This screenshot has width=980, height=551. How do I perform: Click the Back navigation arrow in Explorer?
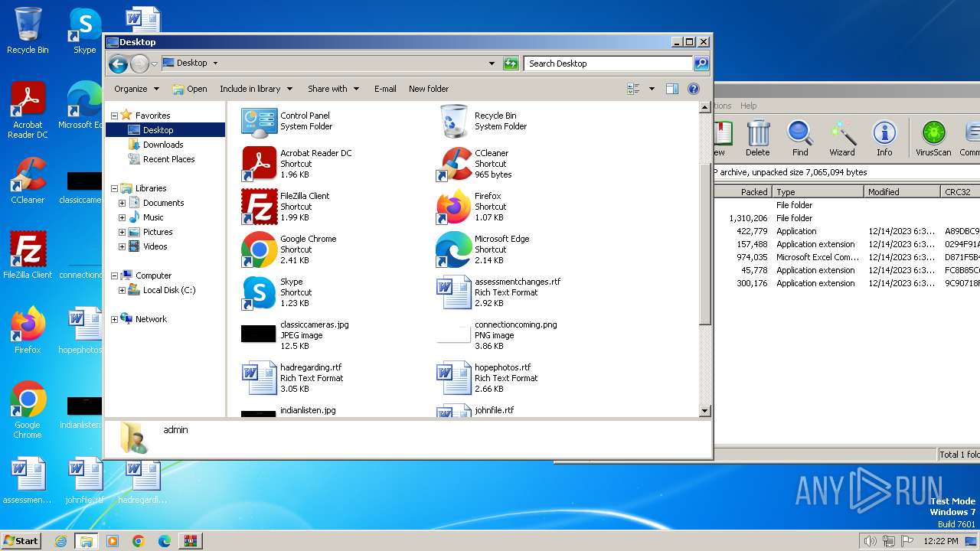tap(118, 64)
